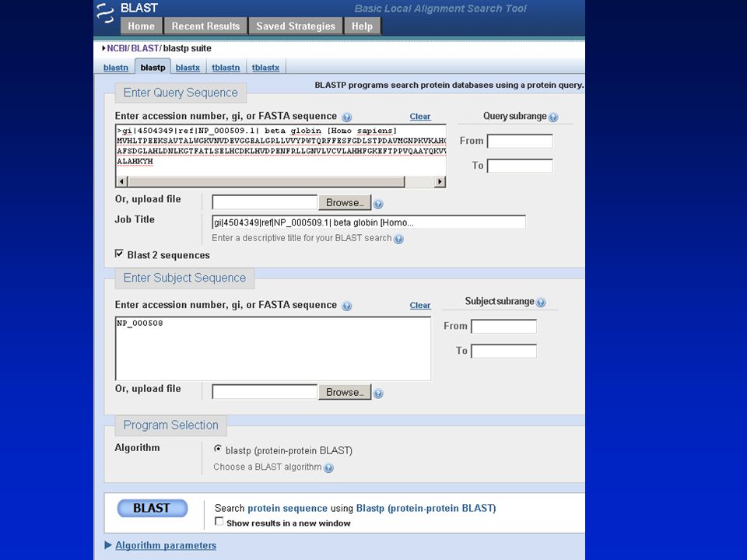The width and height of the screenshot is (747, 560).
Task: Click the BLAST logo icon in header
Action: pyautogui.click(x=105, y=14)
